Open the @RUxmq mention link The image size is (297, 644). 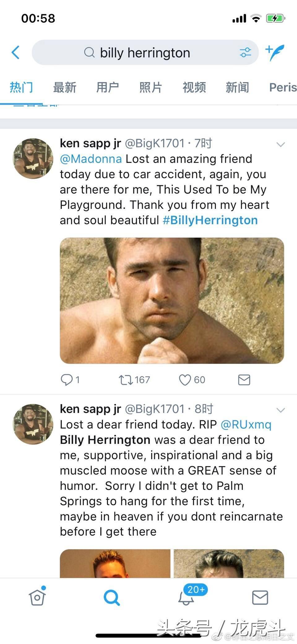(246, 424)
